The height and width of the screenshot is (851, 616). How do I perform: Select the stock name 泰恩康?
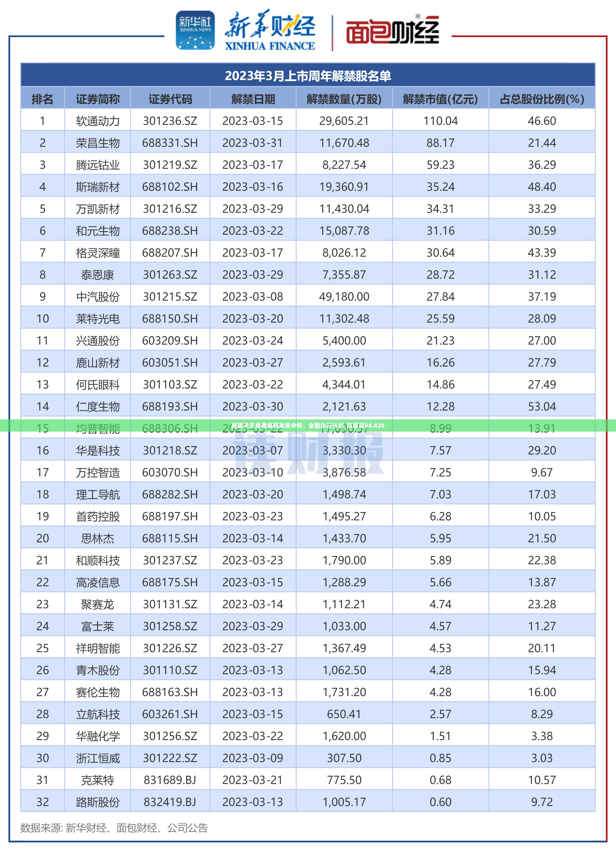tap(98, 275)
